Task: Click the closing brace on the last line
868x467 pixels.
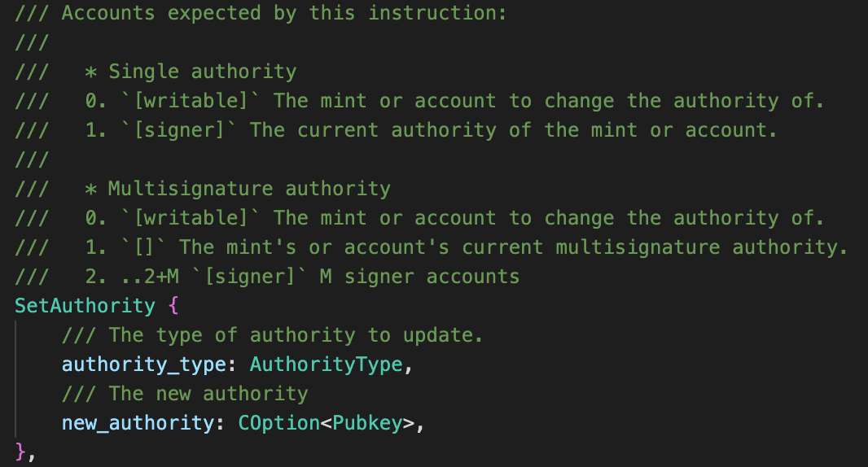Action: click(x=20, y=452)
